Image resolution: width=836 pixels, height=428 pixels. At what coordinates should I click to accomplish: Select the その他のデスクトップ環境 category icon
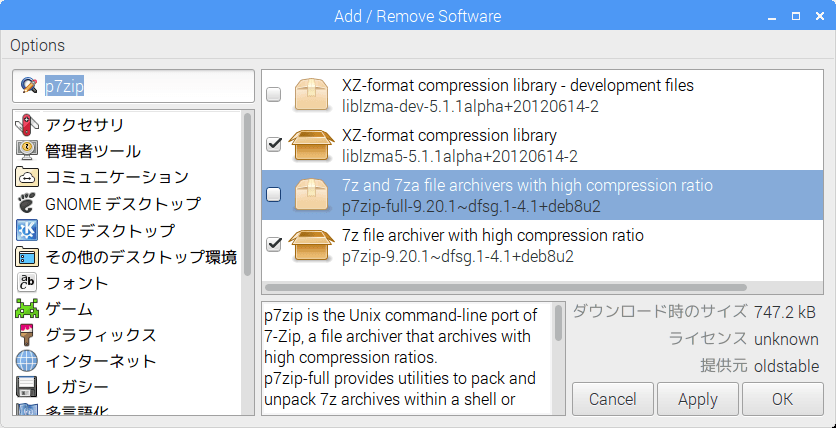(x=27, y=257)
